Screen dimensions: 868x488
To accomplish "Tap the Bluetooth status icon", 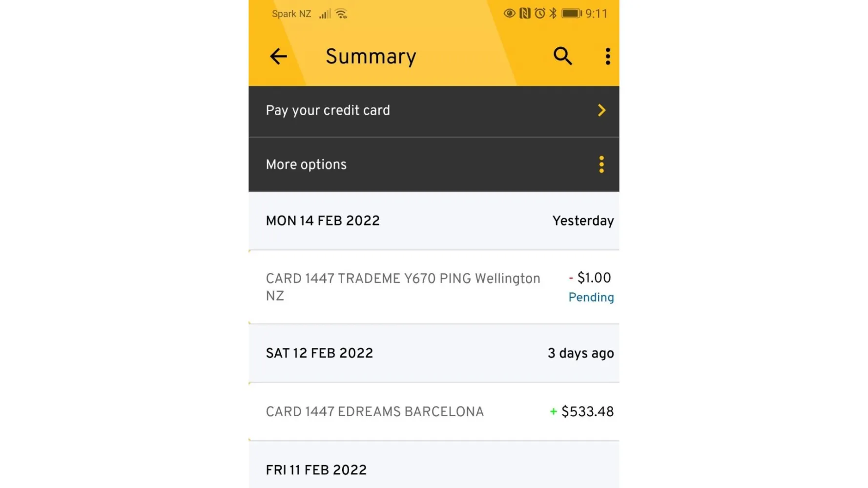I will pyautogui.click(x=553, y=13).
